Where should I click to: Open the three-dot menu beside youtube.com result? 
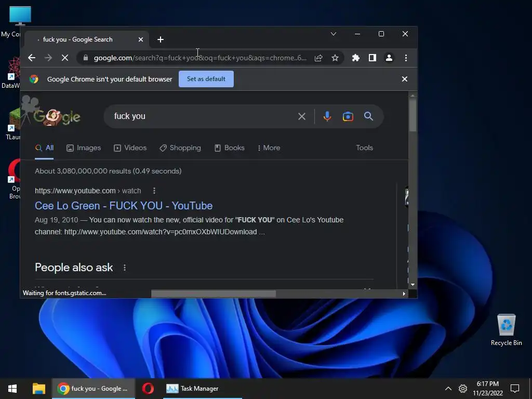pyautogui.click(x=154, y=191)
